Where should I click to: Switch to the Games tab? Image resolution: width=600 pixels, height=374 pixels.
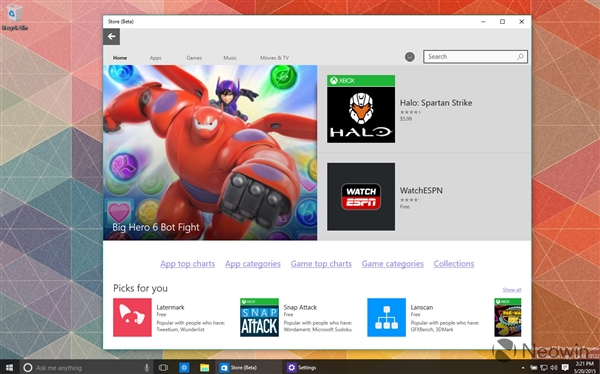[194, 58]
